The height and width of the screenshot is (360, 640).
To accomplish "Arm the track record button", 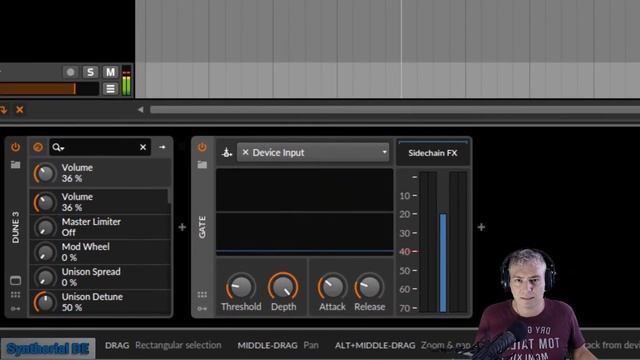I will pyautogui.click(x=71, y=72).
